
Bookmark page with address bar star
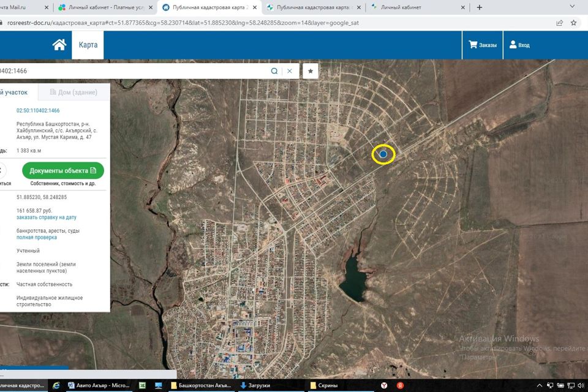click(x=573, y=23)
